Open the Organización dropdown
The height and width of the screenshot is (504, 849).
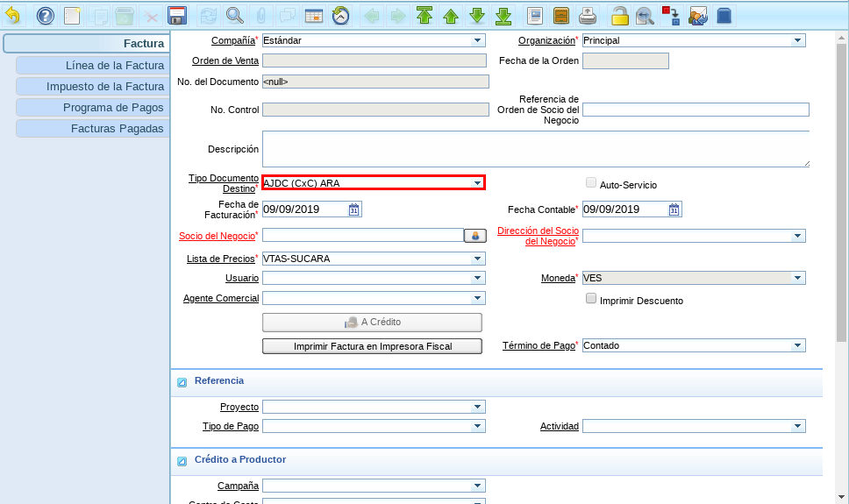[x=797, y=40]
